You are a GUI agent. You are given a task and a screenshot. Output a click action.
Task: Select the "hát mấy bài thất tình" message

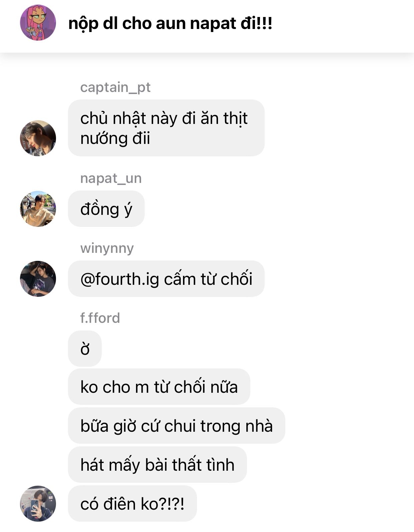[x=157, y=465]
